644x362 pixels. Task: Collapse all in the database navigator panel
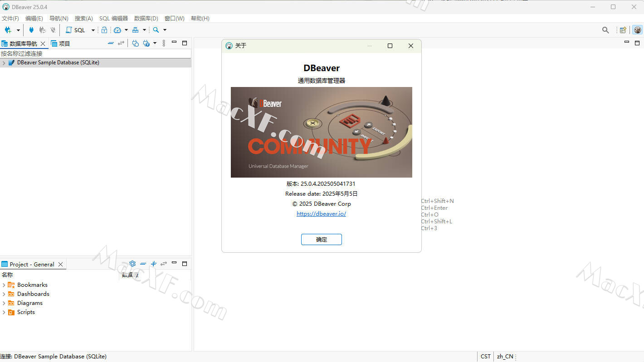tap(111, 43)
